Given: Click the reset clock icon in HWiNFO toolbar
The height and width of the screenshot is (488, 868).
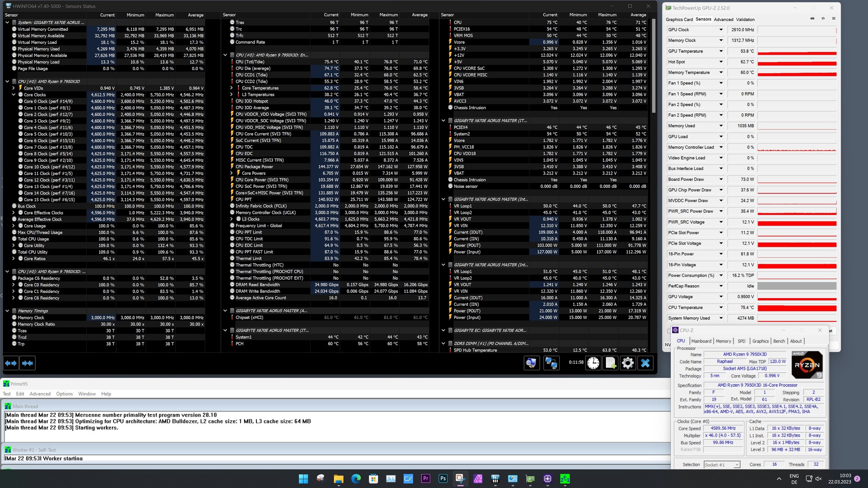Looking at the screenshot, I should pyautogui.click(x=593, y=363).
